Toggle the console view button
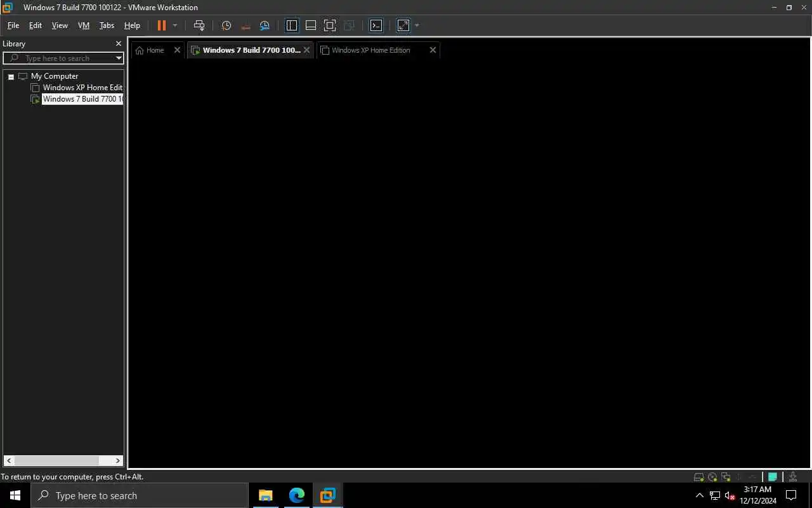 point(376,25)
